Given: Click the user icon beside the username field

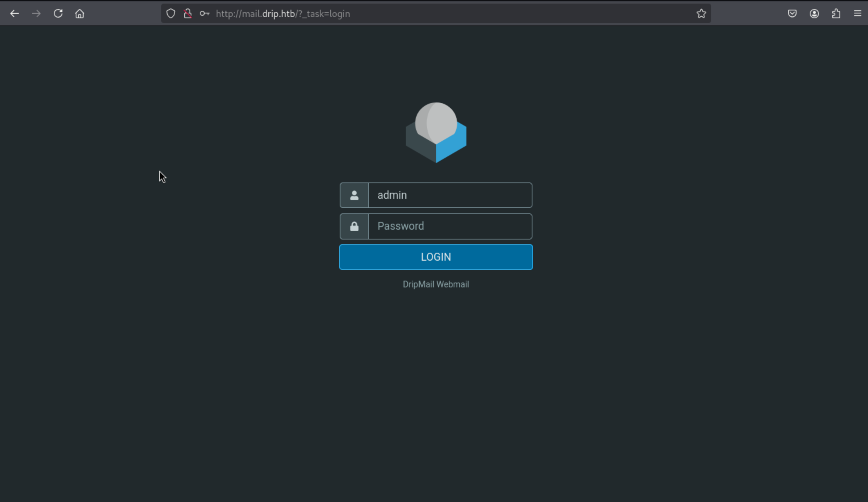Looking at the screenshot, I should coord(354,196).
